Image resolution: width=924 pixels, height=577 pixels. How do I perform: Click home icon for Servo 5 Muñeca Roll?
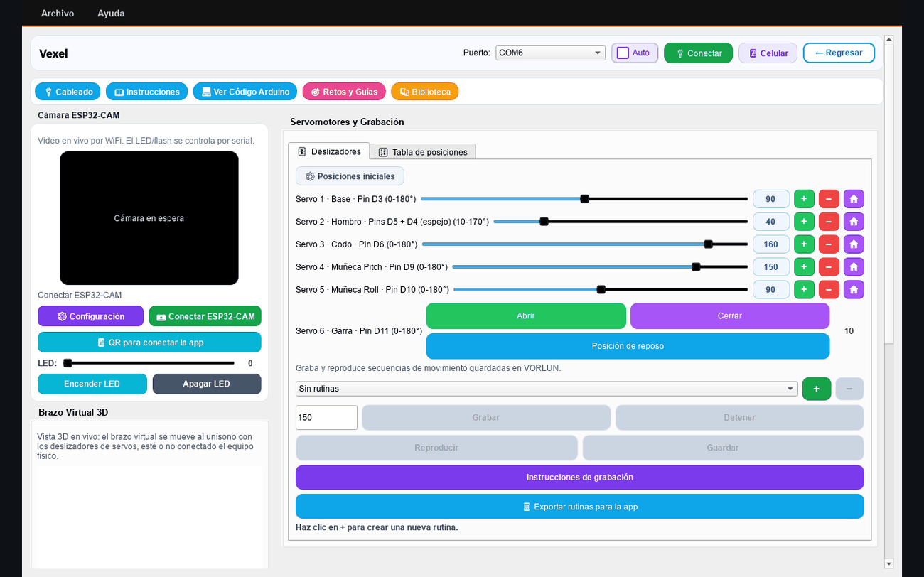click(x=854, y=290)
